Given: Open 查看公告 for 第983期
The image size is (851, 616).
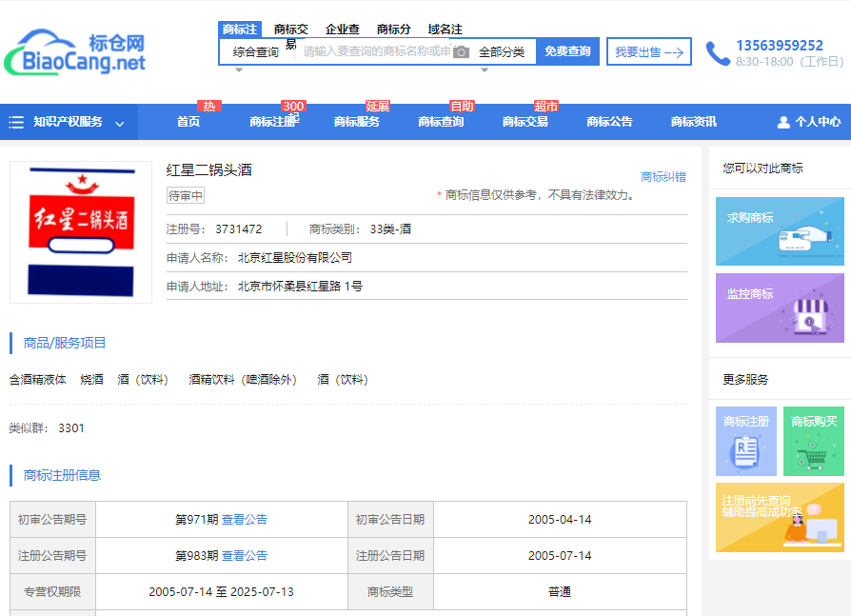Looking at the screenshot, I should (245, 556).
